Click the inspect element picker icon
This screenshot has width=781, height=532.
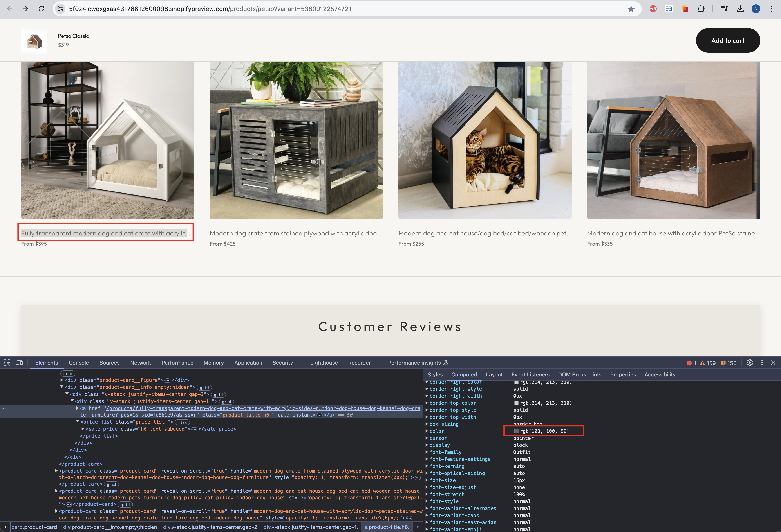pos(7,363)
